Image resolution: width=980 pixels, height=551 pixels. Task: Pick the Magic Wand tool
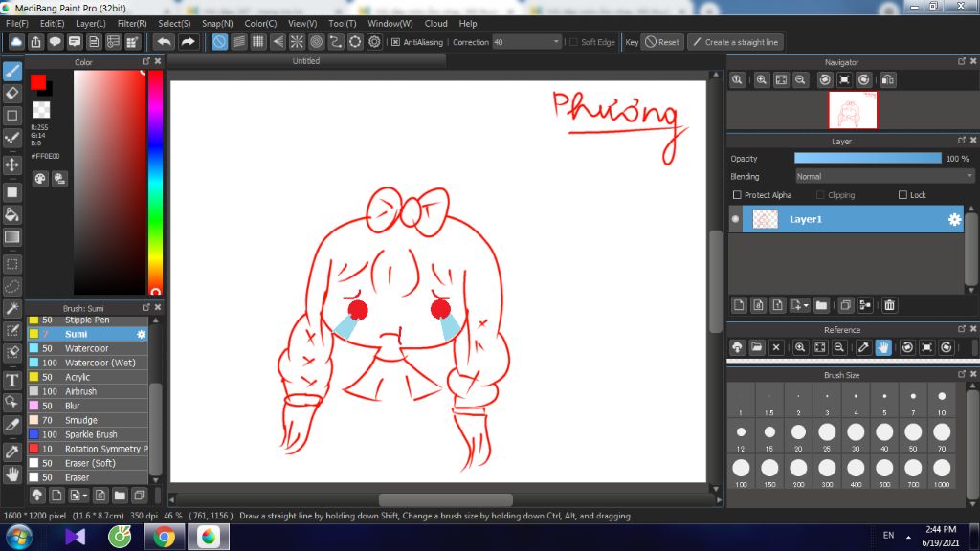(11, 309)
